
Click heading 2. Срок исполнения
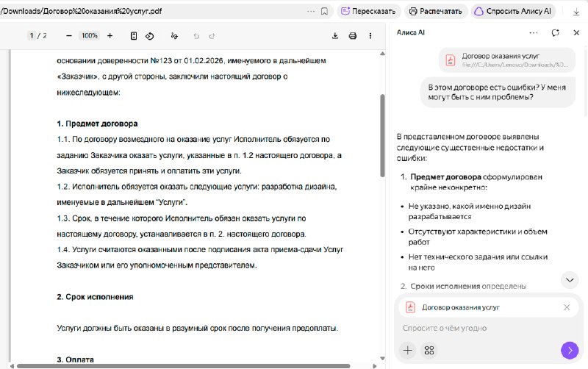point(95,297)
